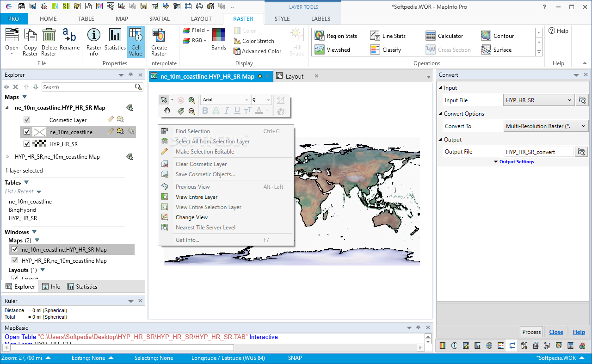Expand the Output Settings section
The height and width of the screenshot is (364, 592).
pyautogui.click(x=514, y=162)
